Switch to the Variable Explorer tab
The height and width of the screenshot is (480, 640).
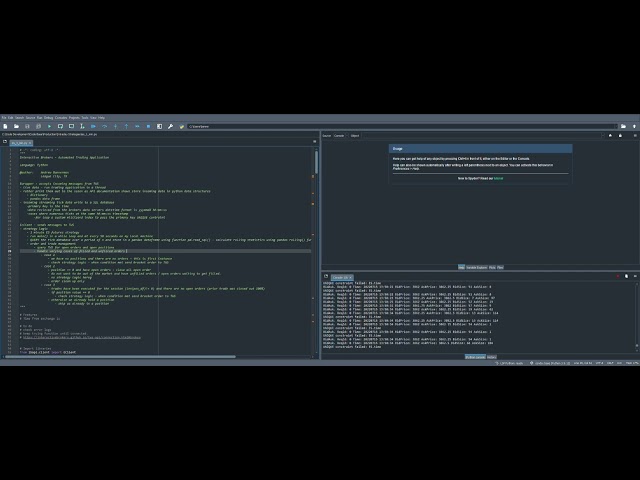click(x=476, y=267)
